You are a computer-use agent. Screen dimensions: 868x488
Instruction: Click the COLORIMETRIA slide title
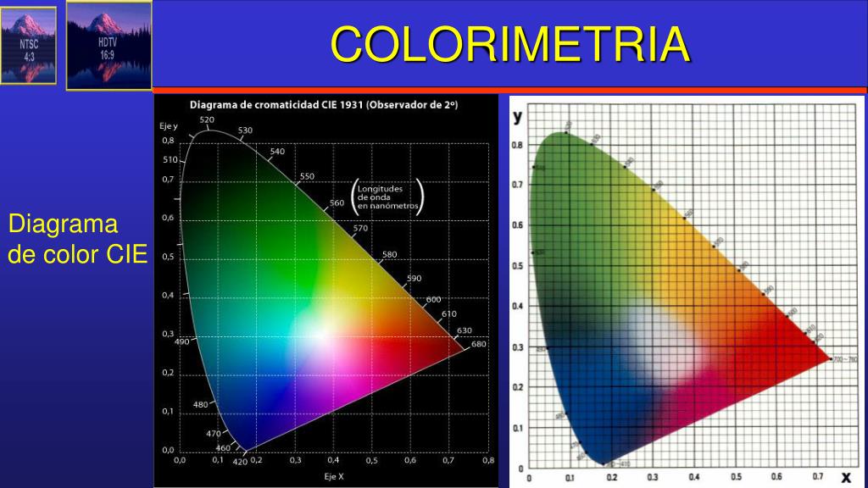click(x=509, y=44)
